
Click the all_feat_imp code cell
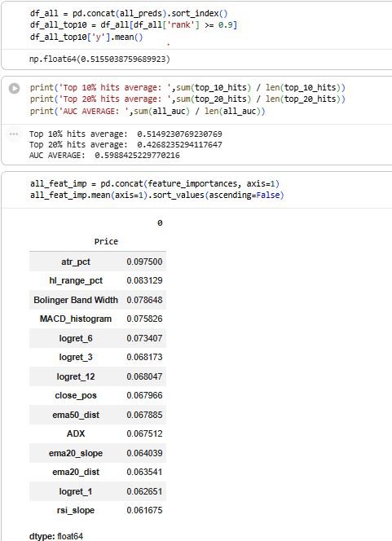click(x=196, y=189)
